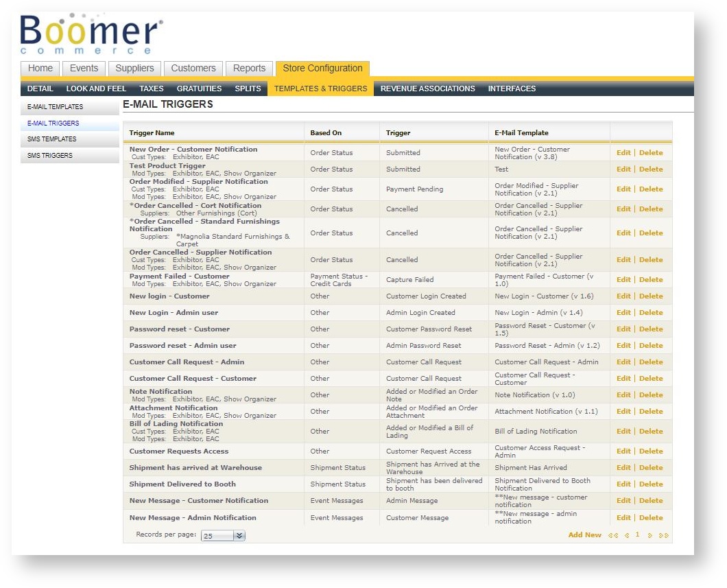727x588 pixels.
Task: Jump to the last page of triggers
Action: coord(663,535)
